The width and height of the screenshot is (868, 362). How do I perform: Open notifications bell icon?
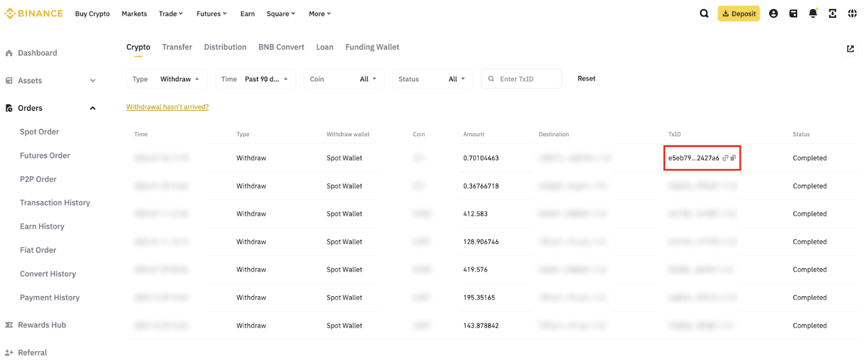point(813,14)
